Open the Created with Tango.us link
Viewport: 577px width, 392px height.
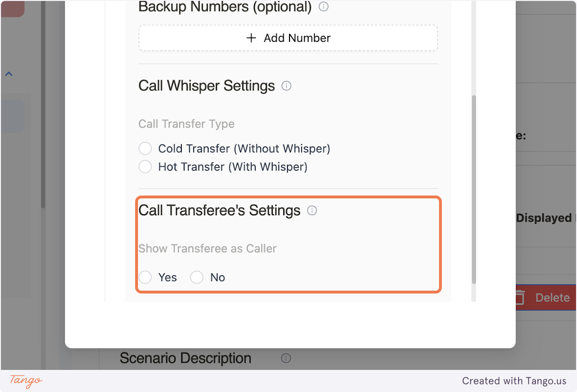coord(514,381)
